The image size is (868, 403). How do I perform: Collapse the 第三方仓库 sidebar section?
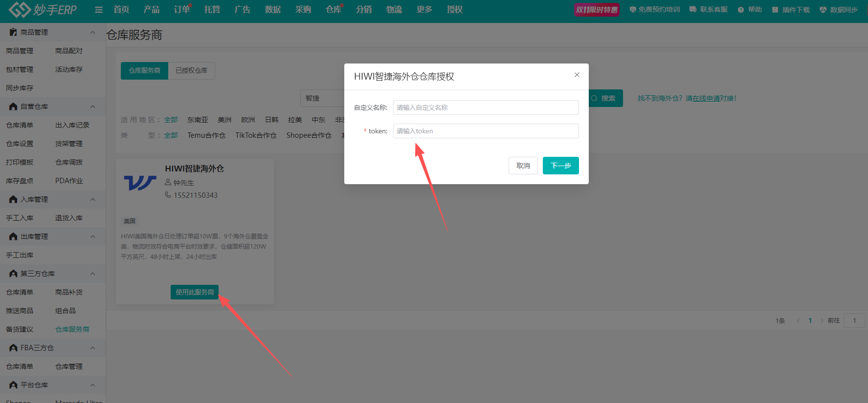click(x=92, y=274)
